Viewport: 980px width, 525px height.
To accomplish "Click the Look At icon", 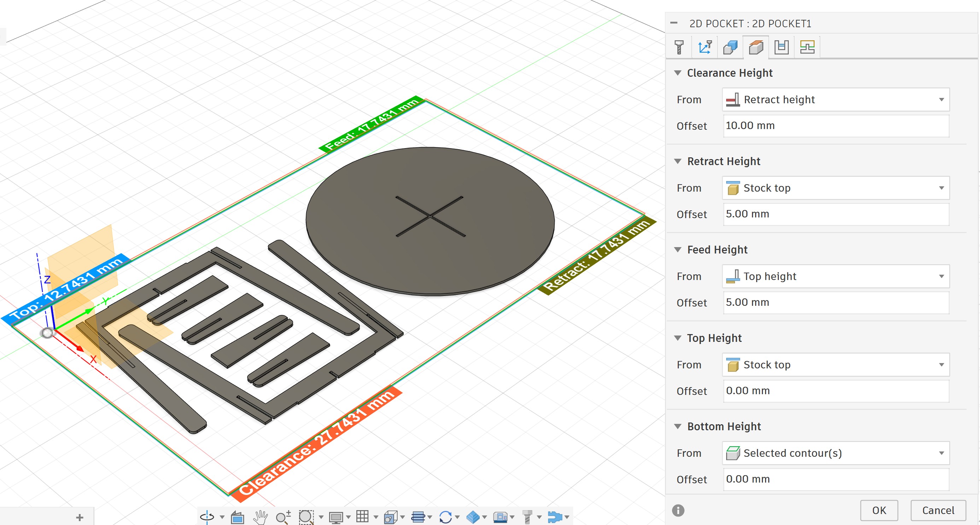I will click(x=238, y=517).
